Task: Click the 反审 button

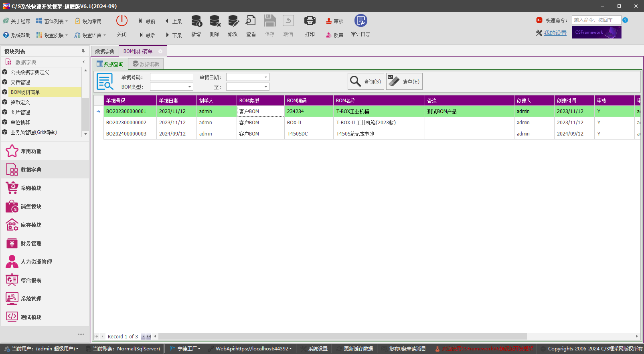Action: tap(335, 35)
